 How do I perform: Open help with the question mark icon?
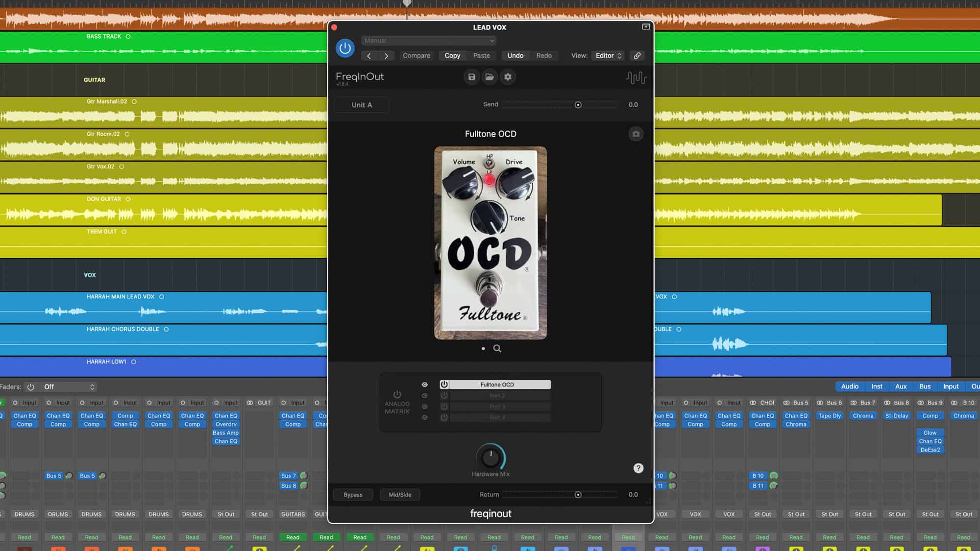638,468
